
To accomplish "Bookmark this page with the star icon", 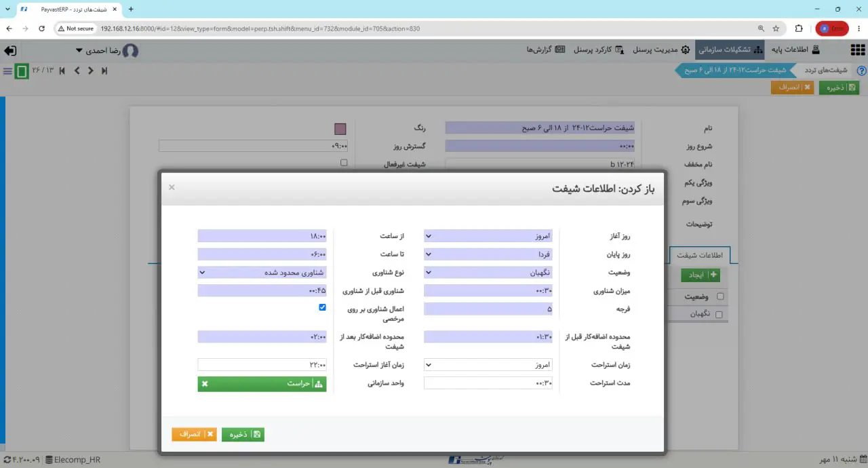I will (x=776, y=28).
